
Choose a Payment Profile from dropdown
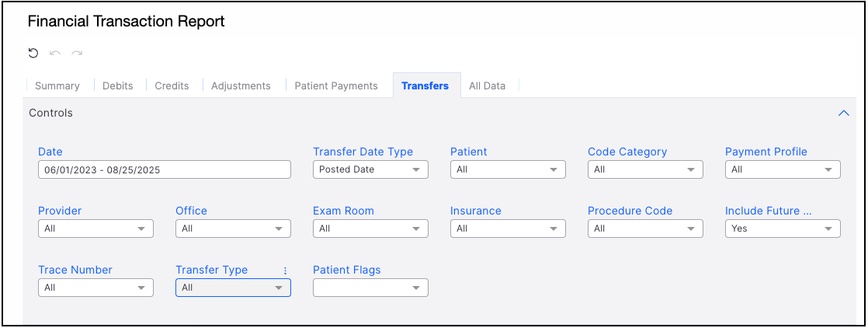click(783, 169)
